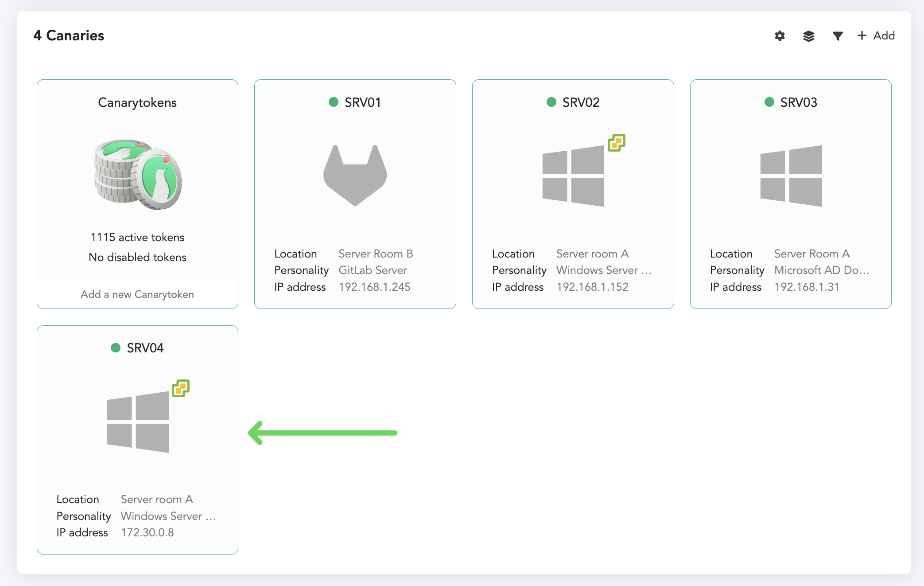Click the Canarytokens card title
Screen dimensions: 924x586
point(137,102)
